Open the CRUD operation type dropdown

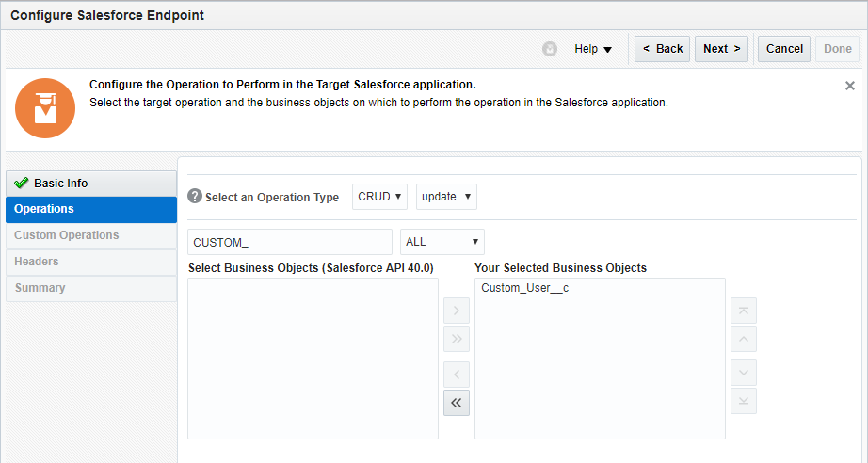point(380,197)
